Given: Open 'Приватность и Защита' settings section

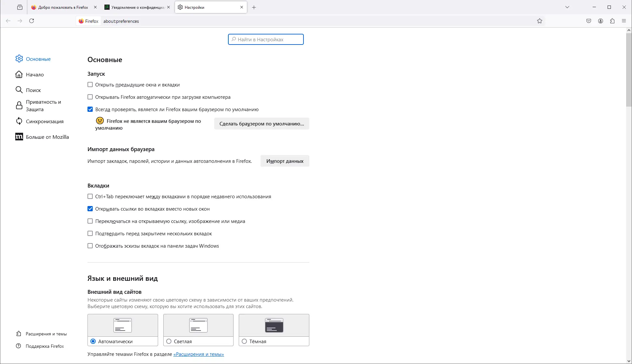Looking at the screenshot, I should pyautogui.click(x=43, y=106).
